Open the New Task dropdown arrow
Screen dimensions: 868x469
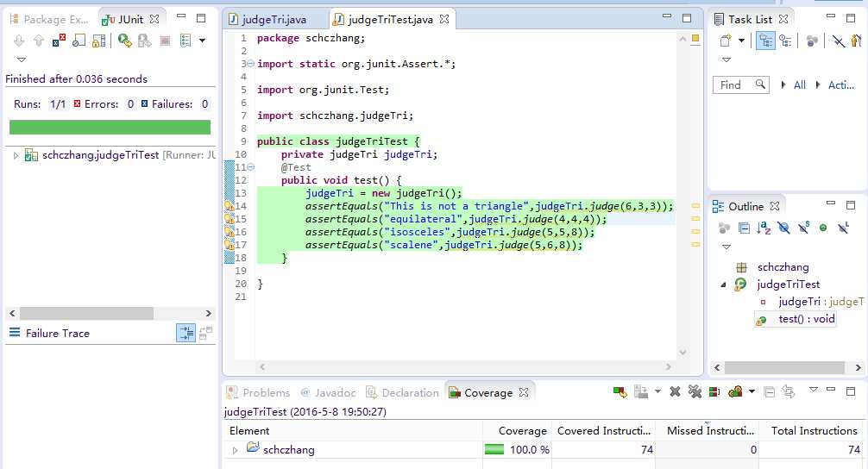click(x=741, y=41)
